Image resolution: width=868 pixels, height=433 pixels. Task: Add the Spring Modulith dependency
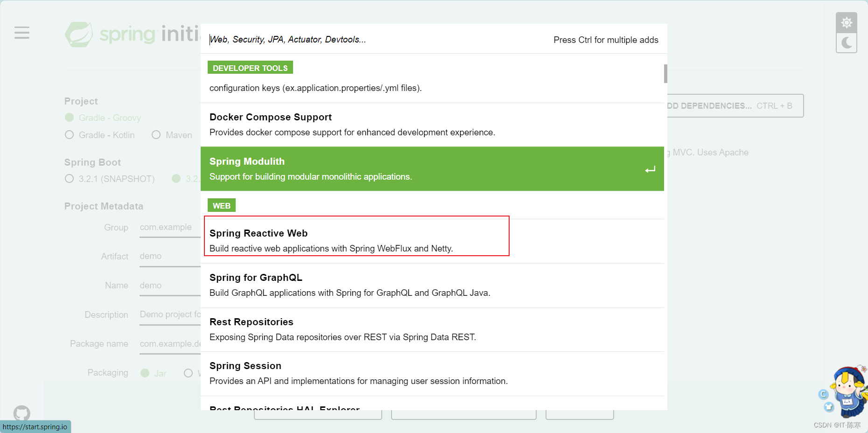pyautogui.click(x=432, y=169)
